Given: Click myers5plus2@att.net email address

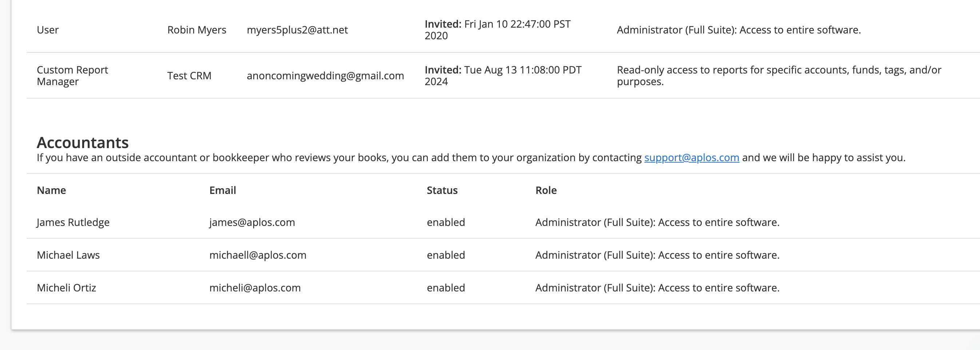Looking at the screenshot, I should pyautogui.click(x=297, y=30).
